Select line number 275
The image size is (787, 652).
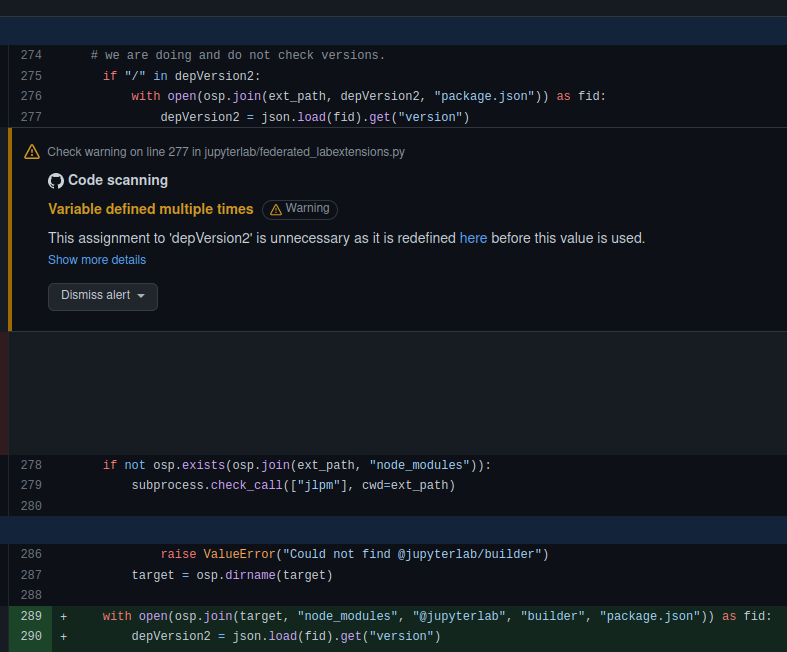pyautogui.click(x=31, y=76)
